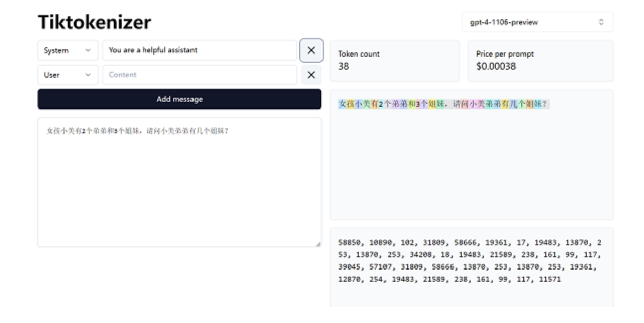Screen dimensions: 644x323
Task: Click the chevron arrow beside System role
Action: tap(88, 50)
